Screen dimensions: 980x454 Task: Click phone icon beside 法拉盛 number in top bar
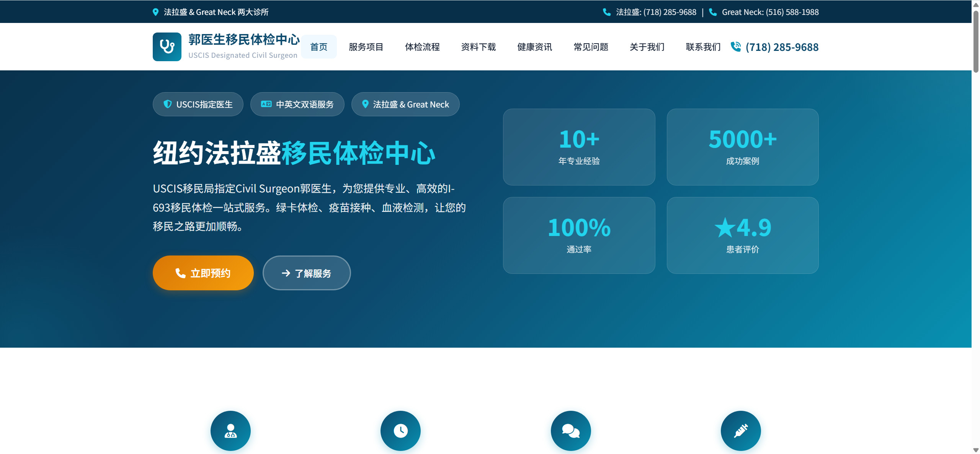coord(607,12)
